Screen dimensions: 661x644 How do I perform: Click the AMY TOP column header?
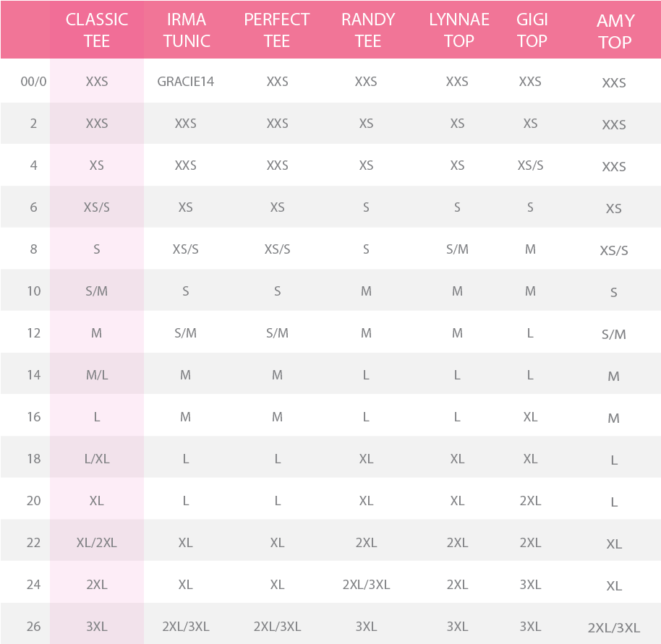pyautogui.click(x=615, y=32)
